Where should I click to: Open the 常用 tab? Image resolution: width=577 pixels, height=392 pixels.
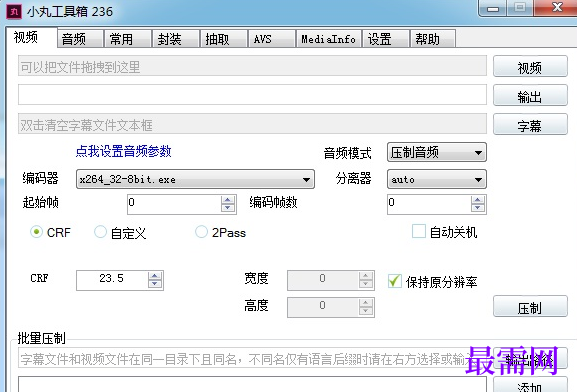(x=128, y=39)
